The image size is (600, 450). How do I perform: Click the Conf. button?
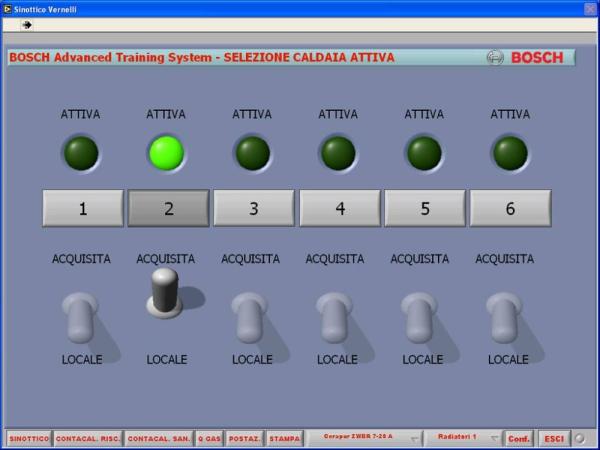click(x=518, y=439)
